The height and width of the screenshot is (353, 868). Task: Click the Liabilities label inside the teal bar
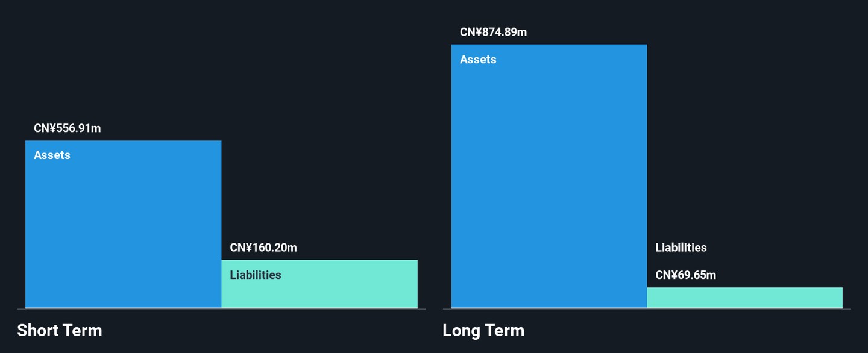click(256, 275)
